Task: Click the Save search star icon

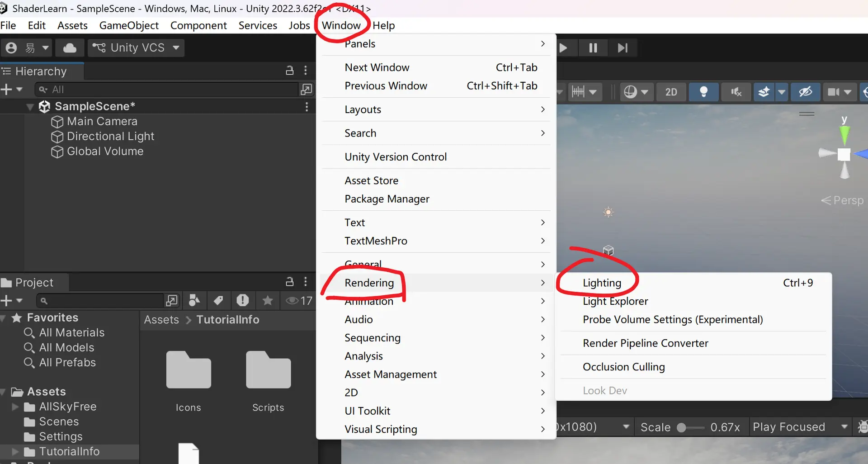Action: [267, 300]
